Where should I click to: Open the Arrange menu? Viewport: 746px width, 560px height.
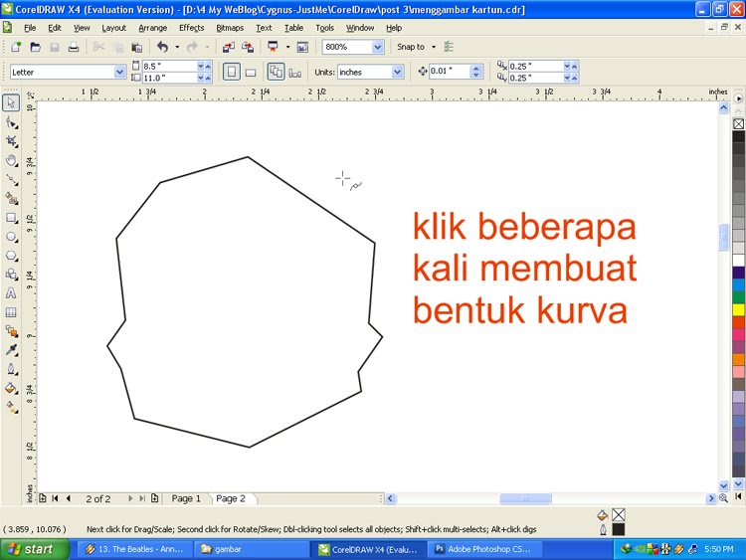tap(153, 28)
